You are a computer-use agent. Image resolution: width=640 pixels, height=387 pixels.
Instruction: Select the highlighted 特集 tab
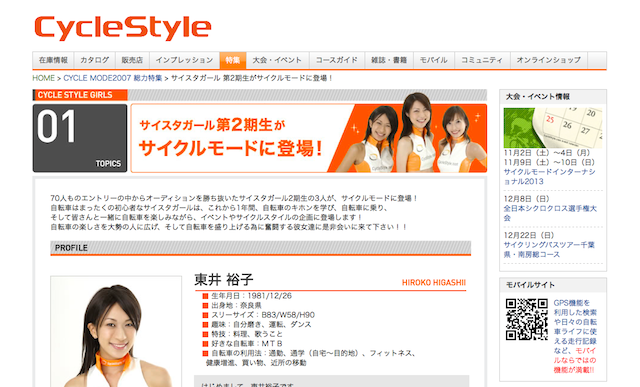point(233,60)
